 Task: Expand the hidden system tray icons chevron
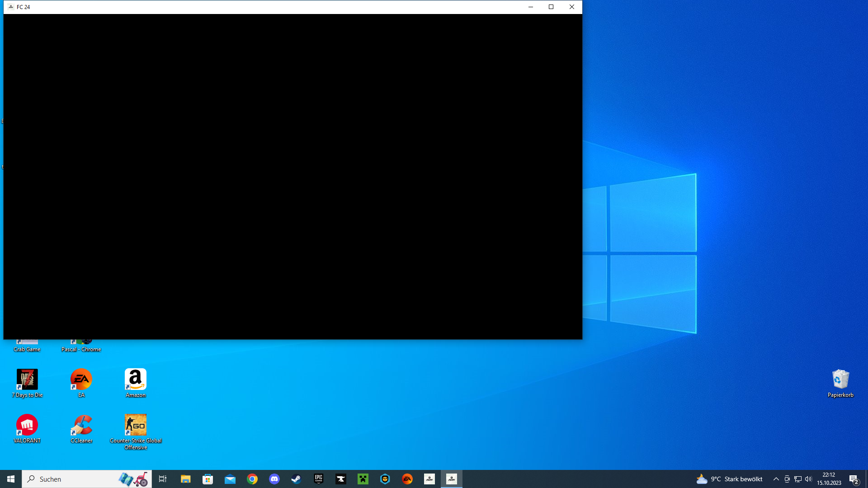click(x=776, y=479)
